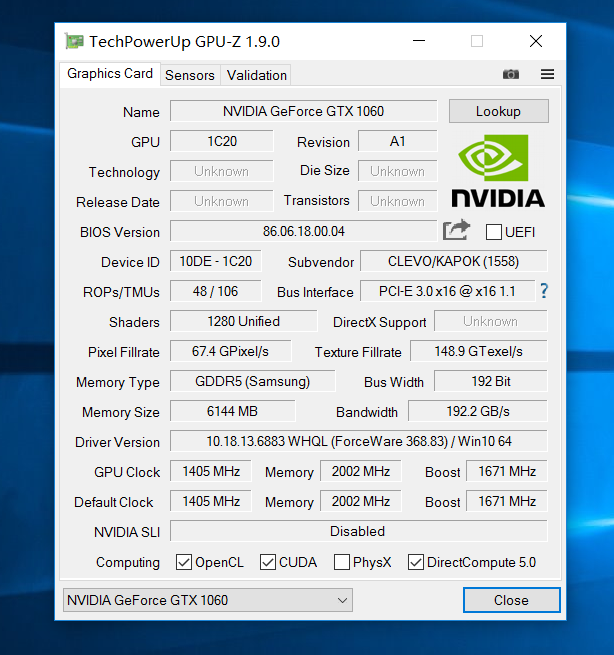Viewport: 614px width, 655px height.
Task: Click ROPs/TMUs field 48 / 106
Action: 216,291
